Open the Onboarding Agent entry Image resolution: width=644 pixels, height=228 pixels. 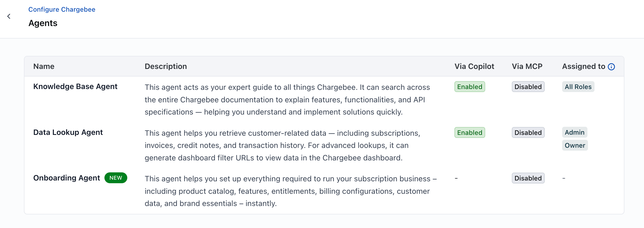click(67, 178)
